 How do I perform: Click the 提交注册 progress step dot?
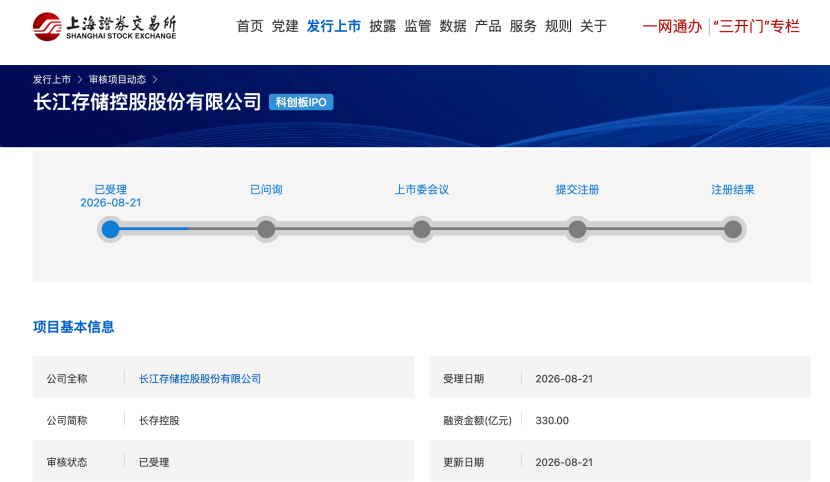pos(577,229)
